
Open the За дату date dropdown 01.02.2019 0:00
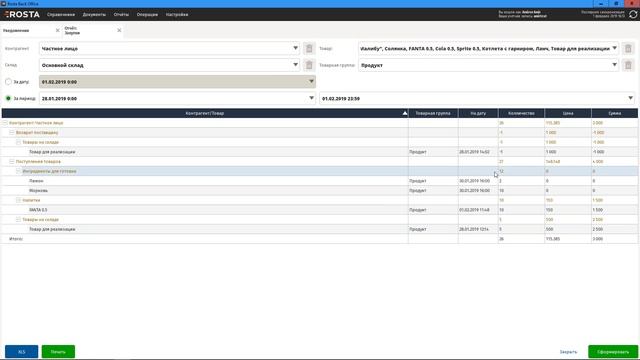[311, 81]
